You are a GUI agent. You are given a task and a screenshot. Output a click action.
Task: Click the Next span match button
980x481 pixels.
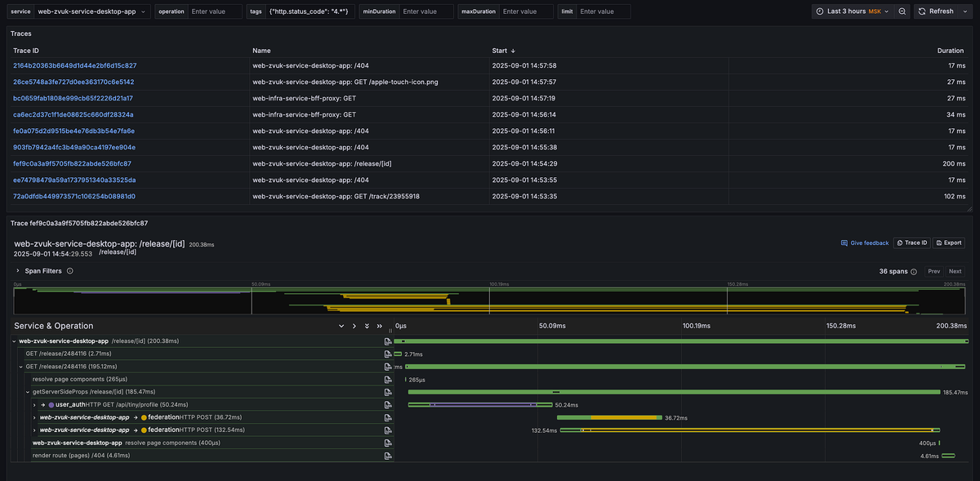(x=955, y=271)
